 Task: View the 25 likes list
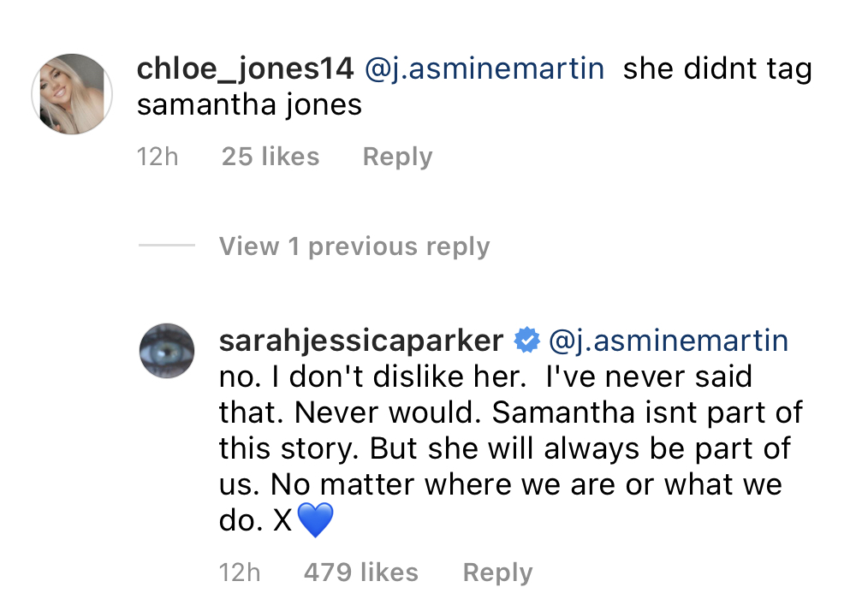tap(270, 157)
